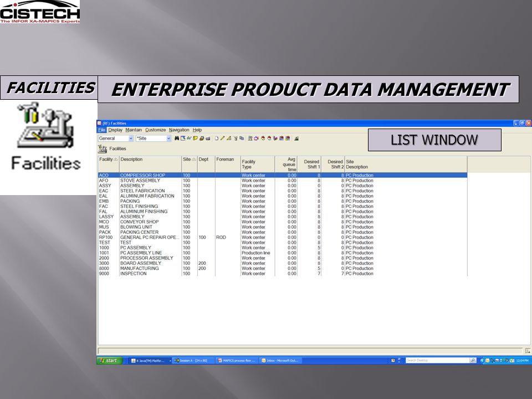Select the RP100 GENERAL PC REPAIR row
Viewport: 532px width, 399px height.
(x=283, y=237)
